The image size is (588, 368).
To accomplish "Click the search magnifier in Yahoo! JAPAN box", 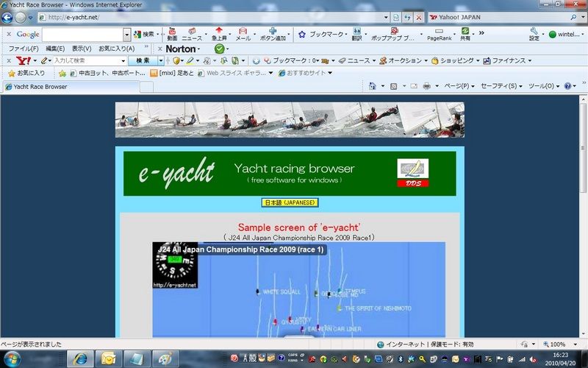I will click(x=573, y=17).
